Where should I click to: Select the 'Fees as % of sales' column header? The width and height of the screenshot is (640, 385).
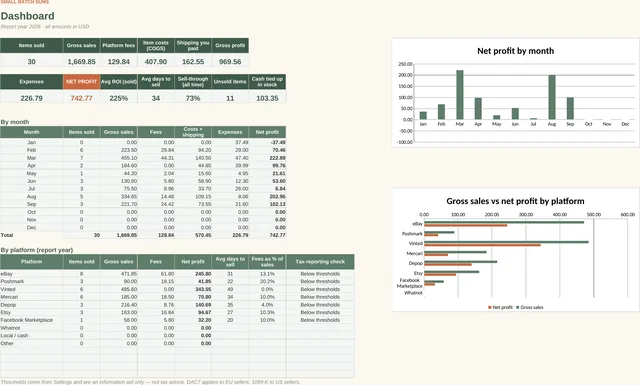(267, 262)
